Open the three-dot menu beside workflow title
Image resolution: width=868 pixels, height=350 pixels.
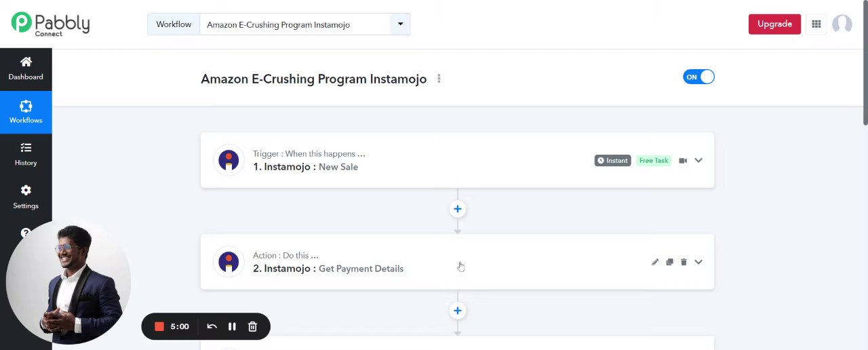439,79
